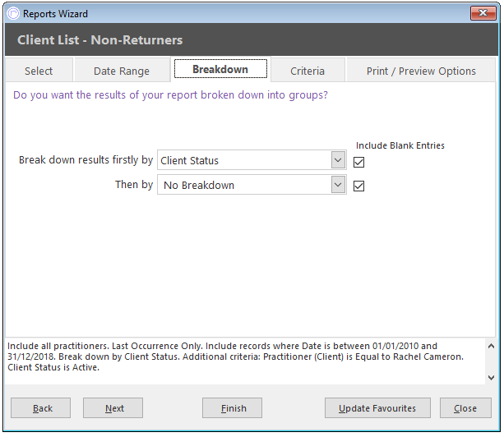
Task: Click the report summary text starting 'Include all practitioners'
Action: pos(238,356)
